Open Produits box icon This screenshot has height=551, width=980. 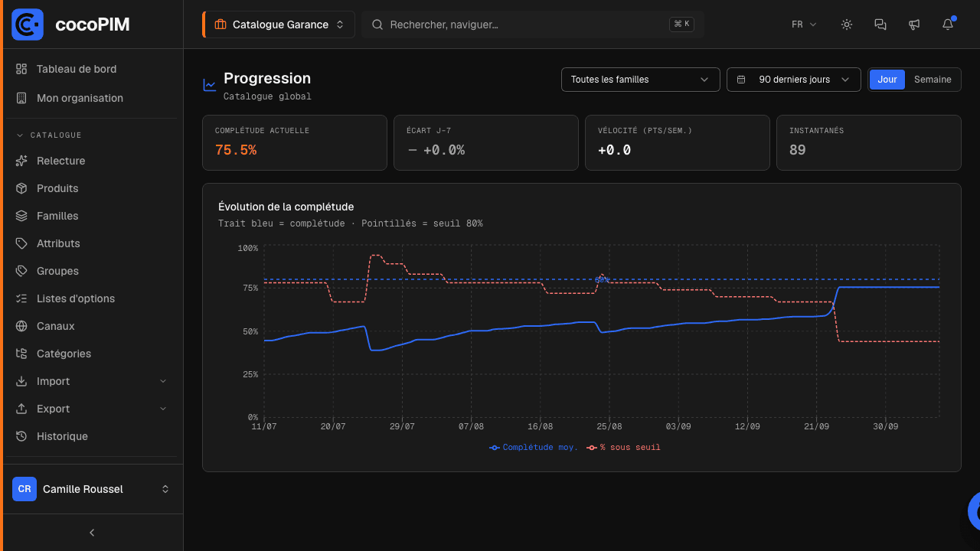pos(21,188)
